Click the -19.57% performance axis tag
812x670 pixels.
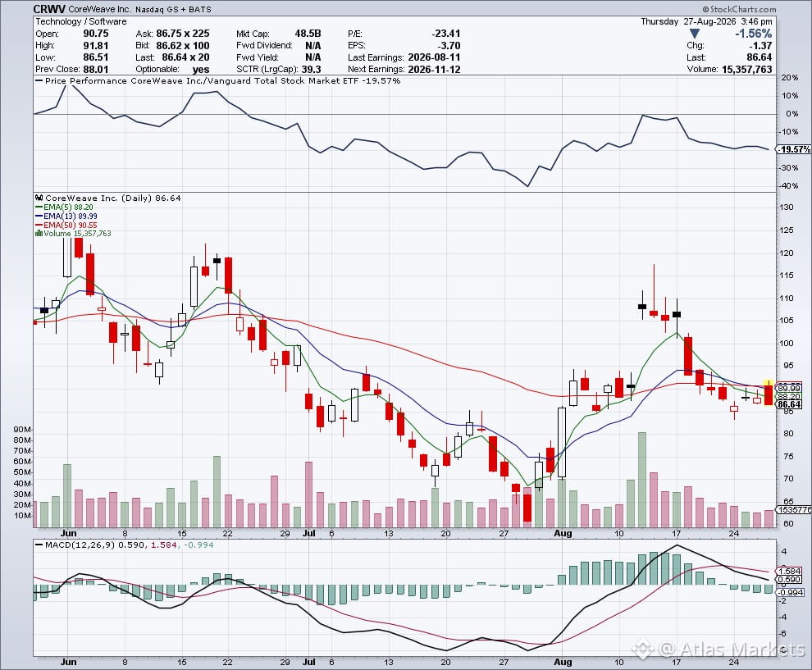[x=794, y=149]
